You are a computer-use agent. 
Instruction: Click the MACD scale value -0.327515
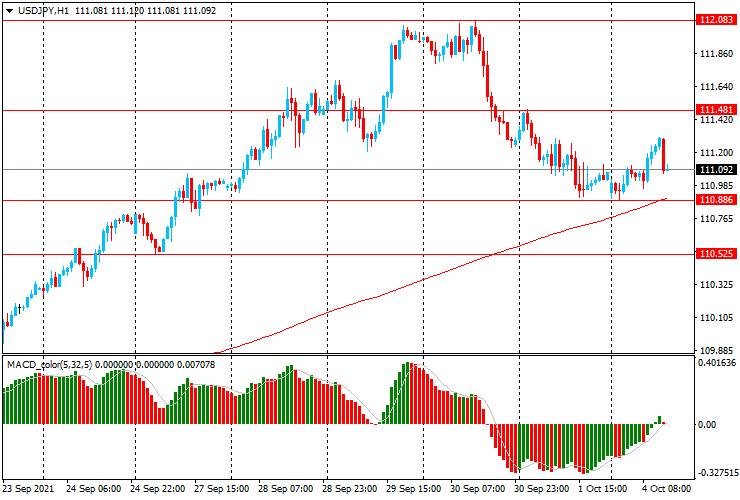pos(718,473)
